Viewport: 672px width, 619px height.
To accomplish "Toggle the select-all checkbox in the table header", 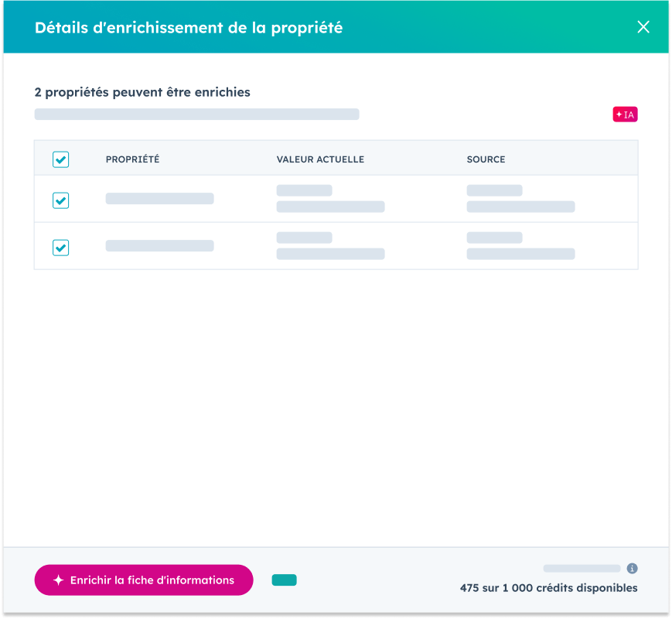I will coord(60,159).
